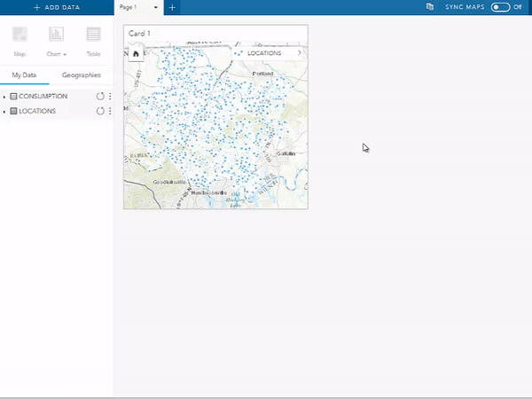Add a new page with plus icon
The width and height of the screenshot is (532, 399).
[x=172, y=7]
